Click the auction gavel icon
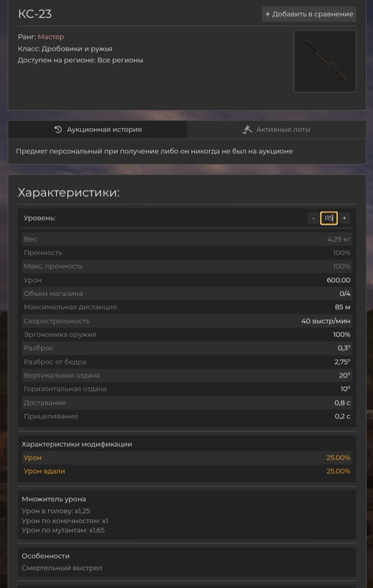The width and height of the screenshot is (373, 588). [x=247, y=129]
